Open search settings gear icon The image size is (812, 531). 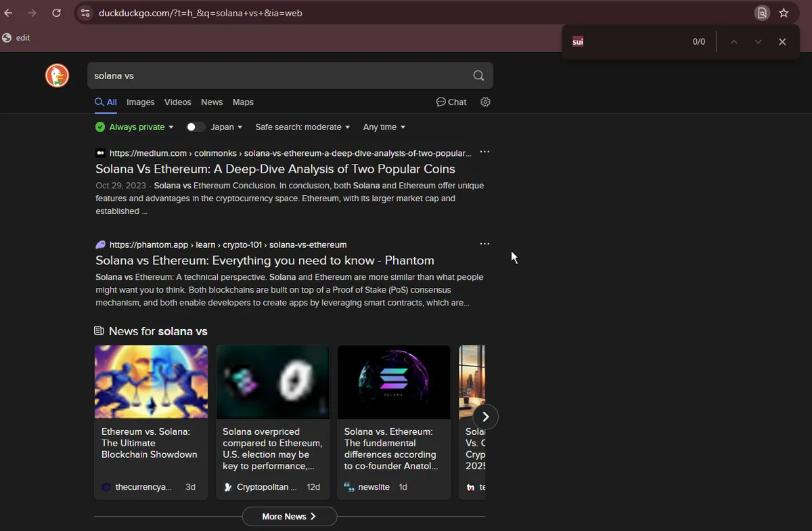(485, 102)
